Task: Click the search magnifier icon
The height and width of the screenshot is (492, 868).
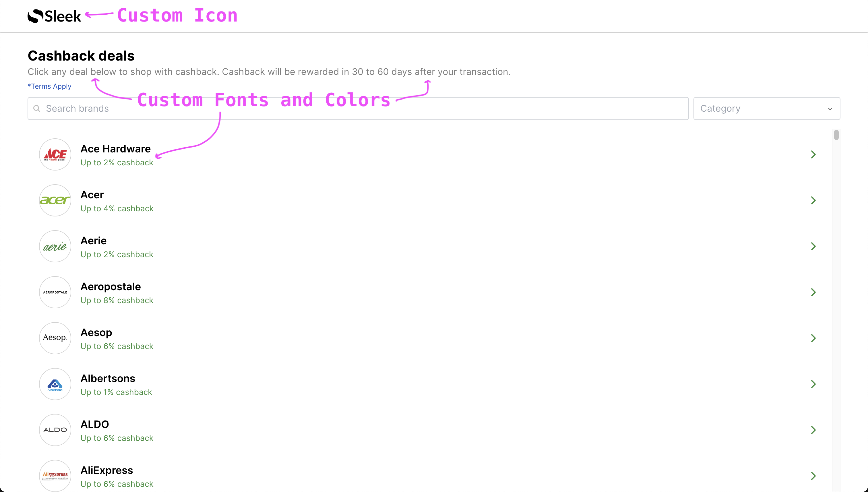Action: [x=37, y=109]
